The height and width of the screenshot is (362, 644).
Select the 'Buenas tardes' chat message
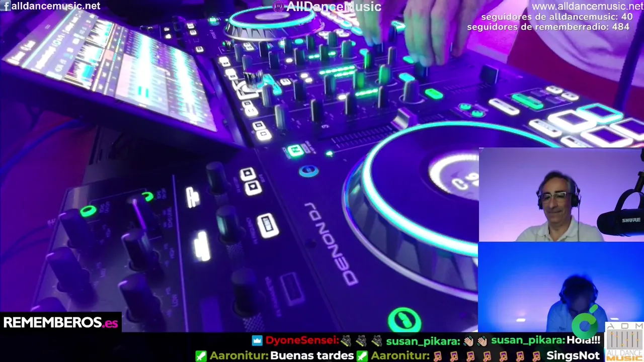[x=312, y=355]
